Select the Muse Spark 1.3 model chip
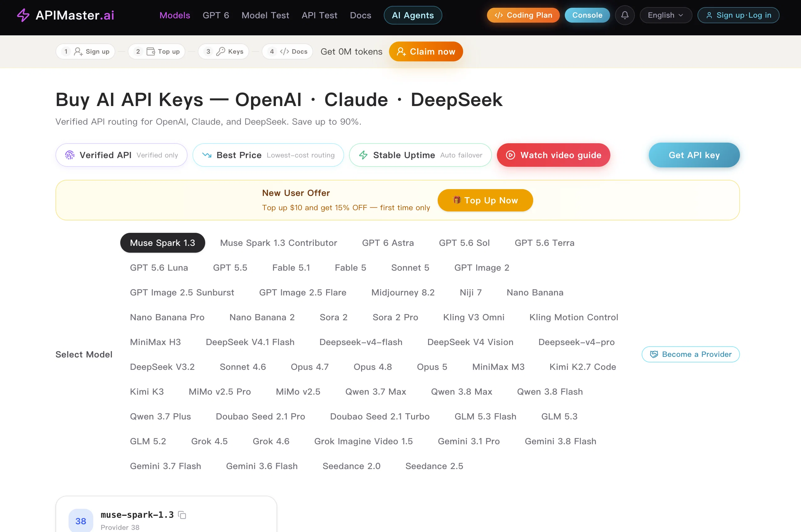 click(162, 243)
